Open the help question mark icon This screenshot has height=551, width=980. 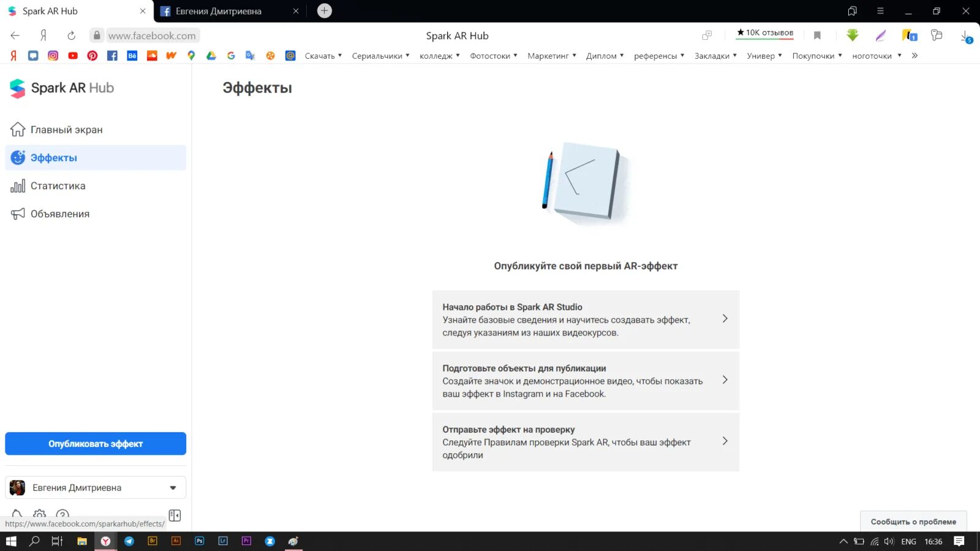(62, 514)
